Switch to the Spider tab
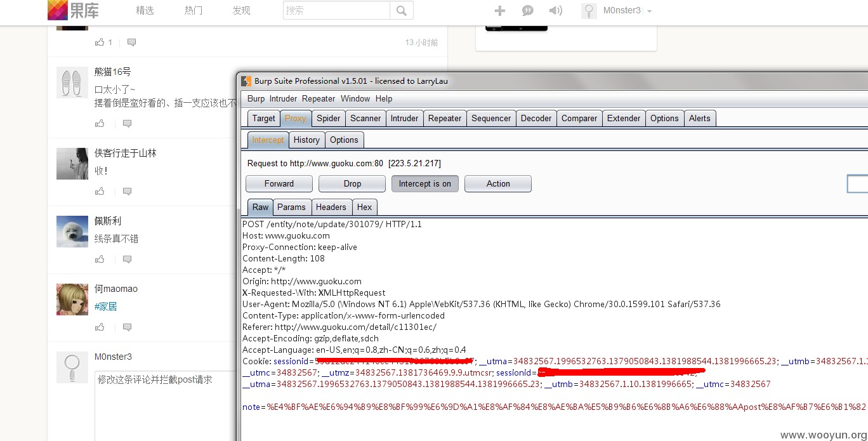This screenshot has height=441, width=868. point(329,118)
